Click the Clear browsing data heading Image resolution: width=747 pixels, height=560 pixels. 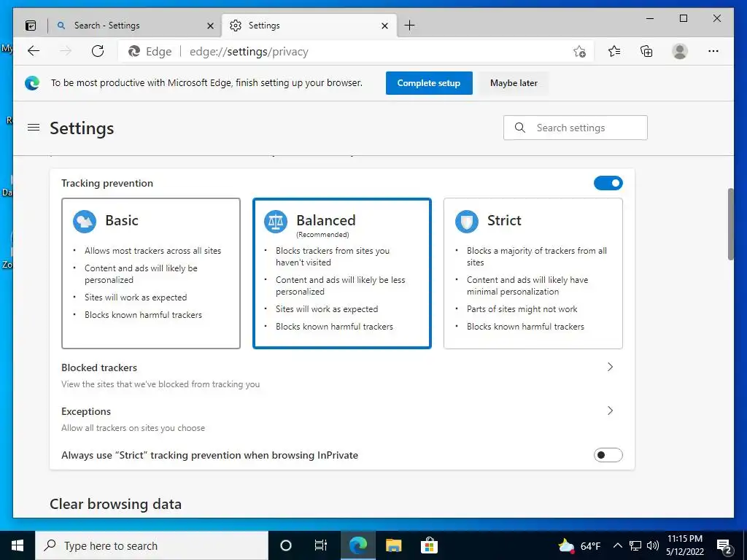coord(116,504)
